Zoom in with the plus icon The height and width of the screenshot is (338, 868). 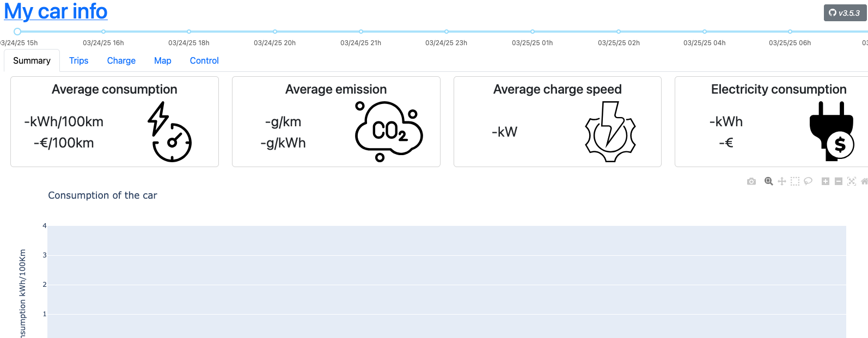pos(826,181)
